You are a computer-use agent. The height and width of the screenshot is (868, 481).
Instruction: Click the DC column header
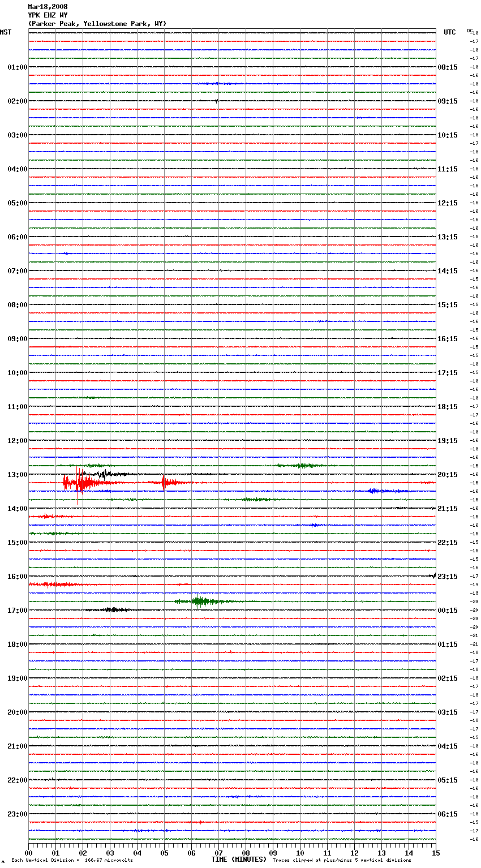469,31
